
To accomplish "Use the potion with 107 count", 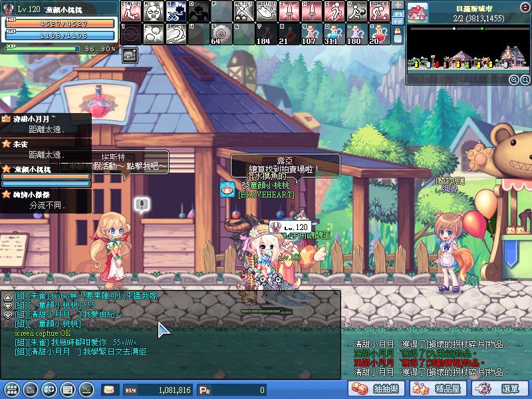I will [312, 34].
